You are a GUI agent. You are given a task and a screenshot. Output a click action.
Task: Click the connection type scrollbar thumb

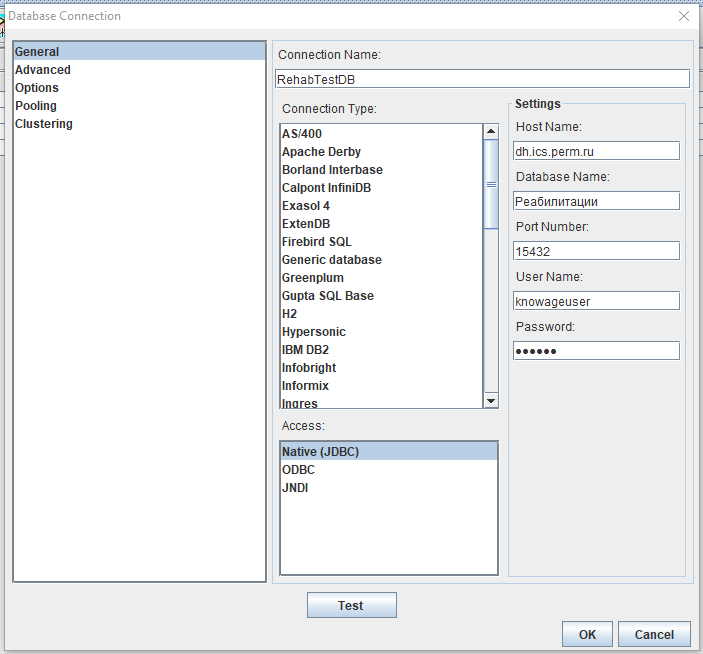click(x=491, y=184)
